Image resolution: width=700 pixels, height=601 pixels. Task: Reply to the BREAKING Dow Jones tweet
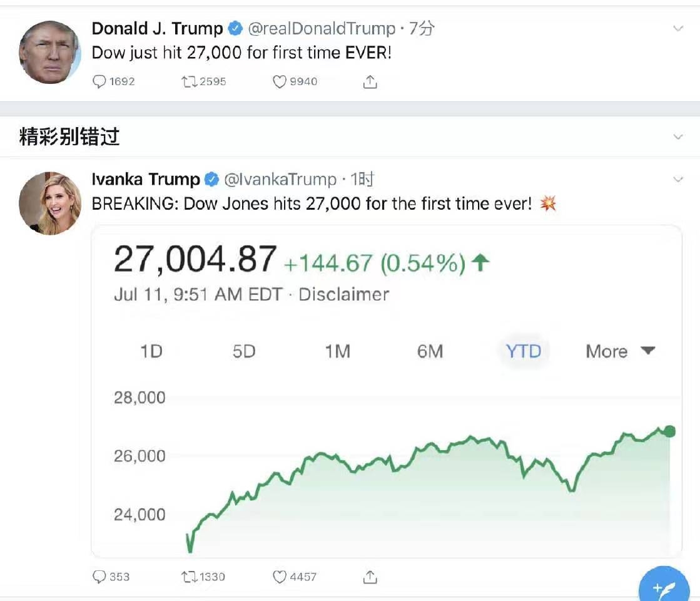99,577
